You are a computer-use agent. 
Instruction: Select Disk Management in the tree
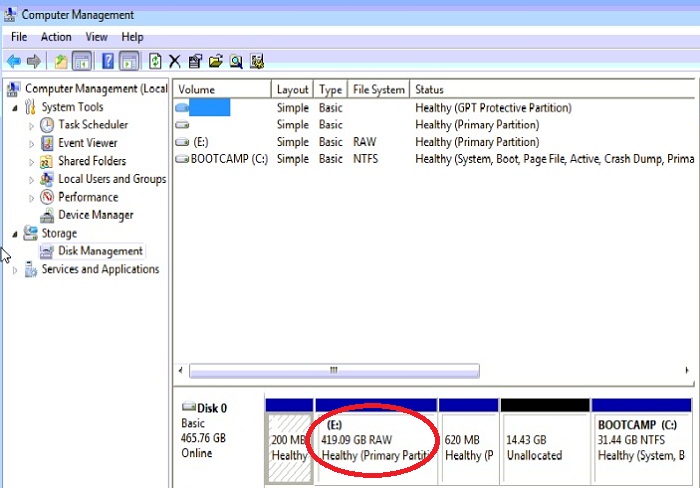(x=100, y=251)
